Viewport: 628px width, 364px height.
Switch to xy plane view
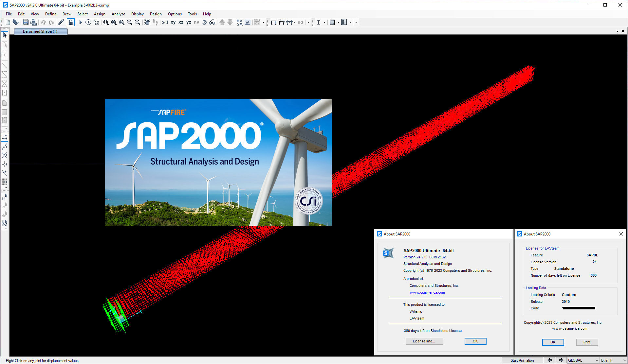click(x=173, y=22)
